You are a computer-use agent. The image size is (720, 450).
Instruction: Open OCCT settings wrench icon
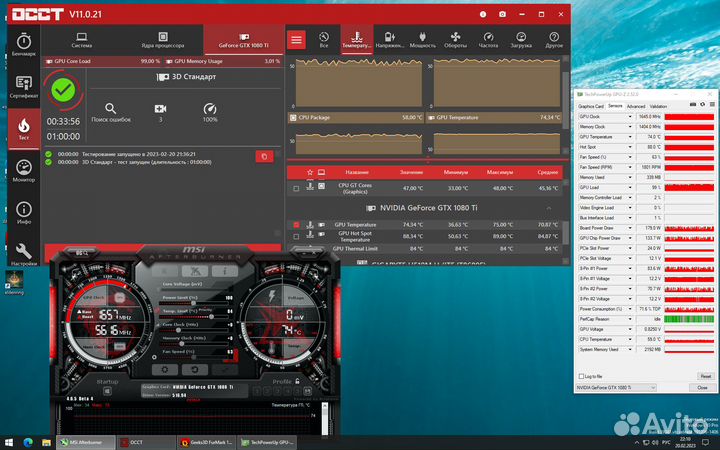(24, 254)
